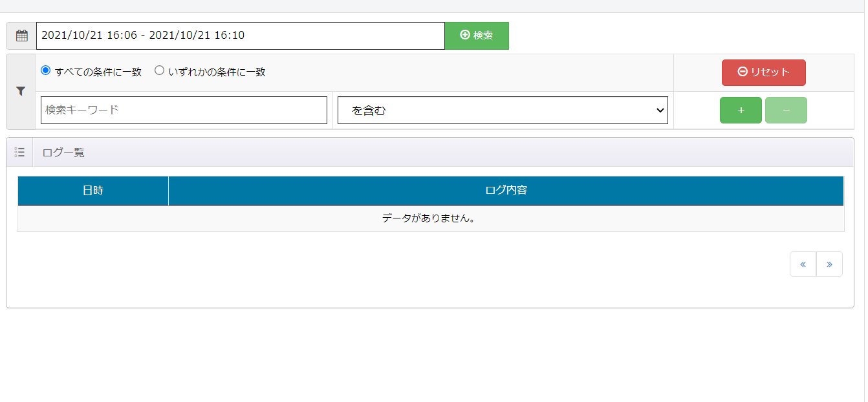Edit the date range input field
868x402 pixels.
click(x=241, y=36)
